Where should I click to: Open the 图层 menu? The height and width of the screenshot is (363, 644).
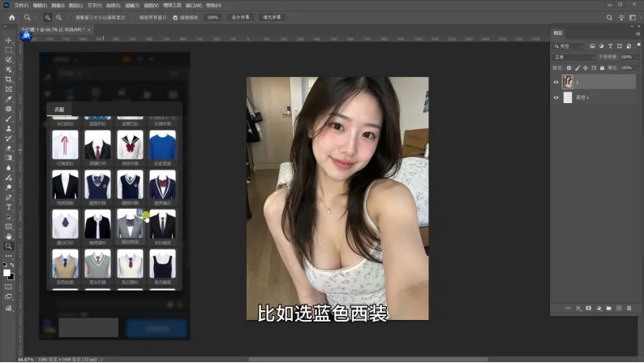[x=75, y=6]
